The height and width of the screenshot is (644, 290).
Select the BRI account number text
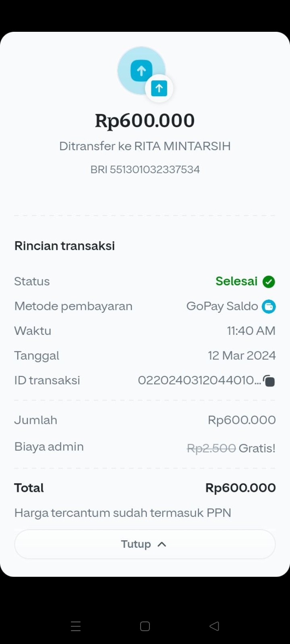145,169
